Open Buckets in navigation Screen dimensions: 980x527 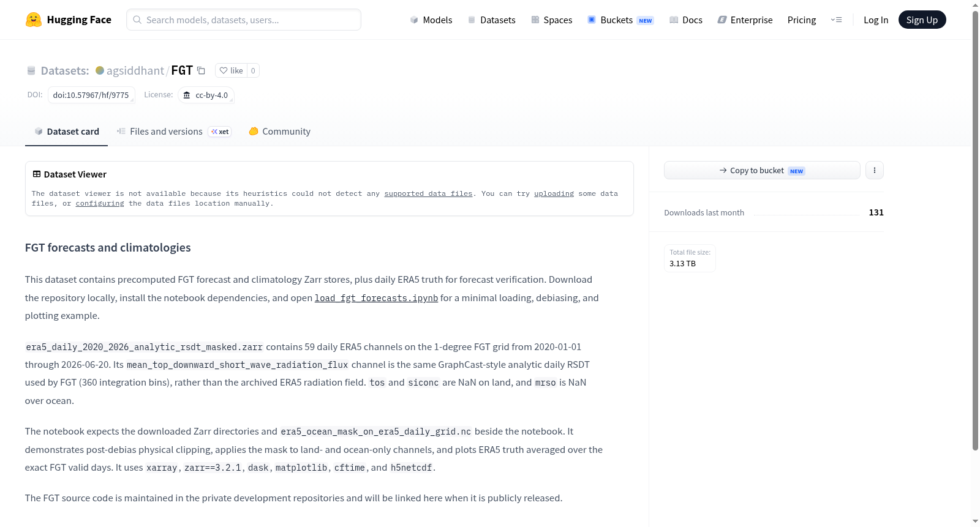coord(620,20)
